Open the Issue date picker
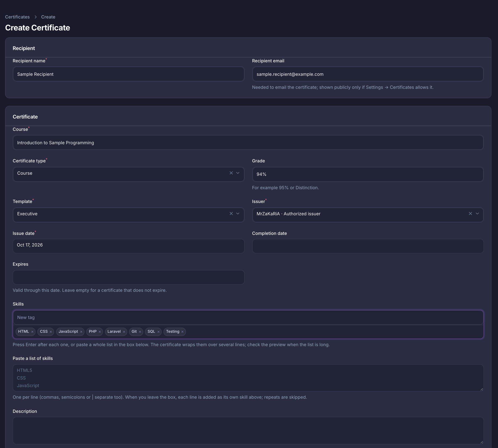 128,246
